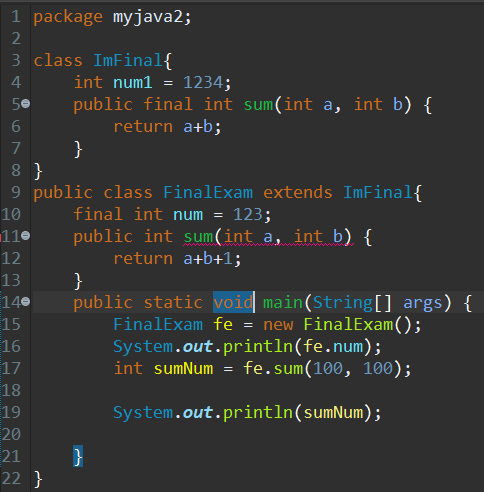Click the error marker beside line 11

[1, 237]
